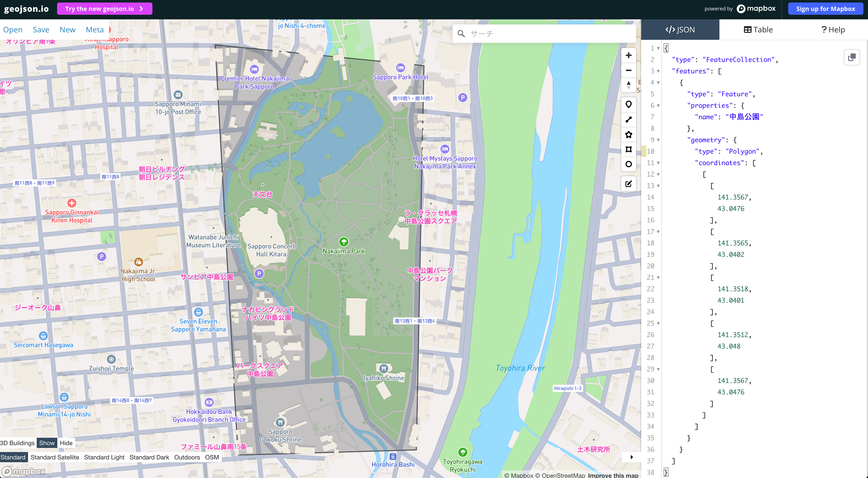The width and height of the screenshot is (868, 478).
Task: Open the edit features tool
Action: (x=628, y=184)
